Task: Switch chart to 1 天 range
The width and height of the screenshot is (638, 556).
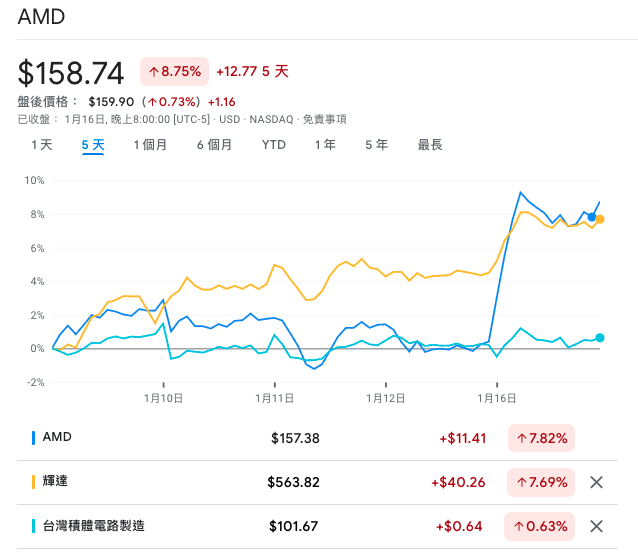Action: click(42, 144)
